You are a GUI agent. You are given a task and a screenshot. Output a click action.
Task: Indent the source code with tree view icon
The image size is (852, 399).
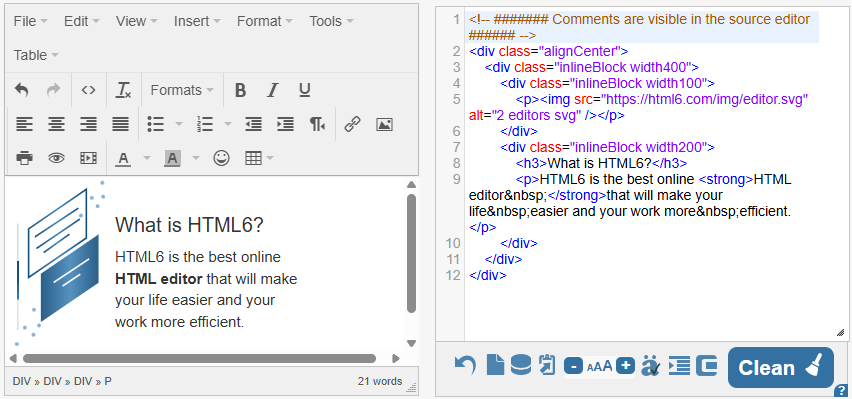[679, 365]
